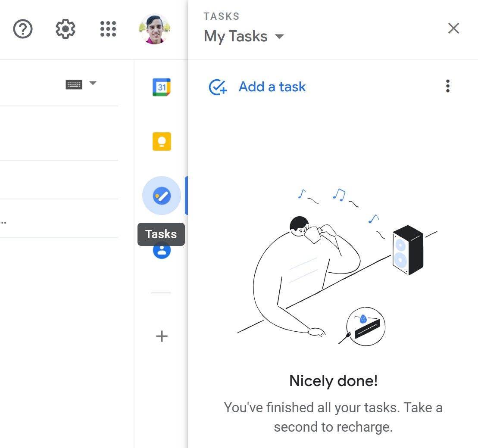Open your Google account profile picture

[x=154, y=29]
